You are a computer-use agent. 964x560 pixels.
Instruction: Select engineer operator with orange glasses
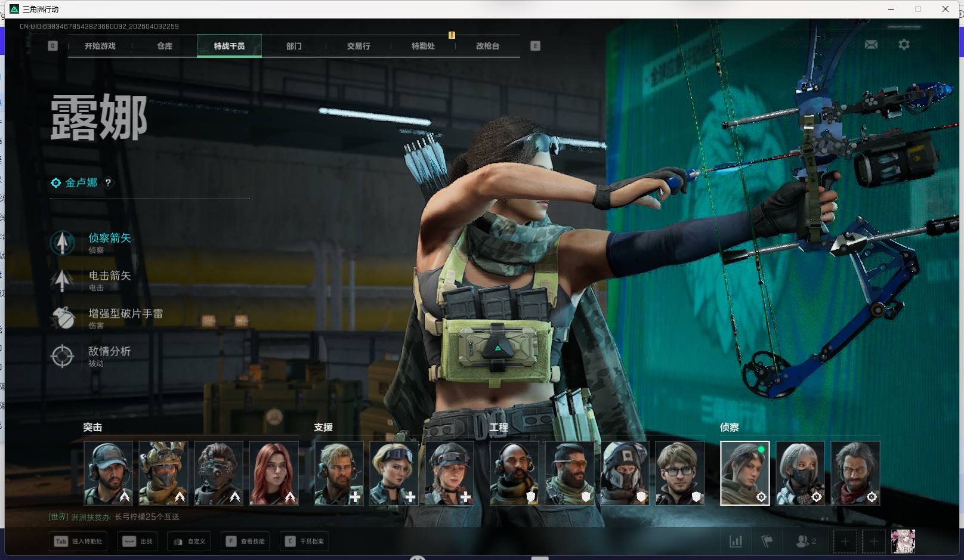point(570,473)
